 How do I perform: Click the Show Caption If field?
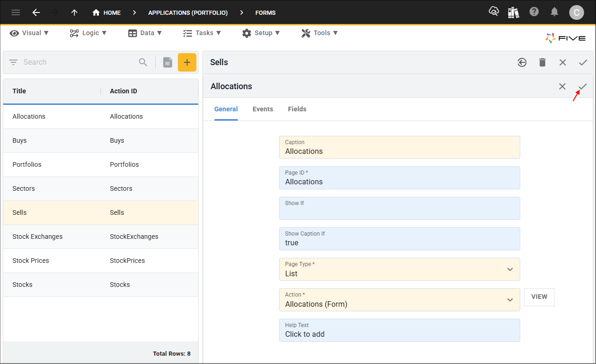tap(400, 239)
